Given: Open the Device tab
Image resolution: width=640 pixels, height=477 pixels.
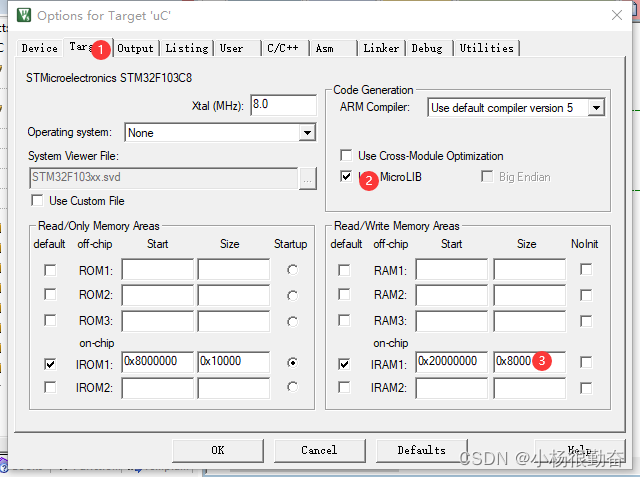Looking at the screenshot, I should pos(40,48).
